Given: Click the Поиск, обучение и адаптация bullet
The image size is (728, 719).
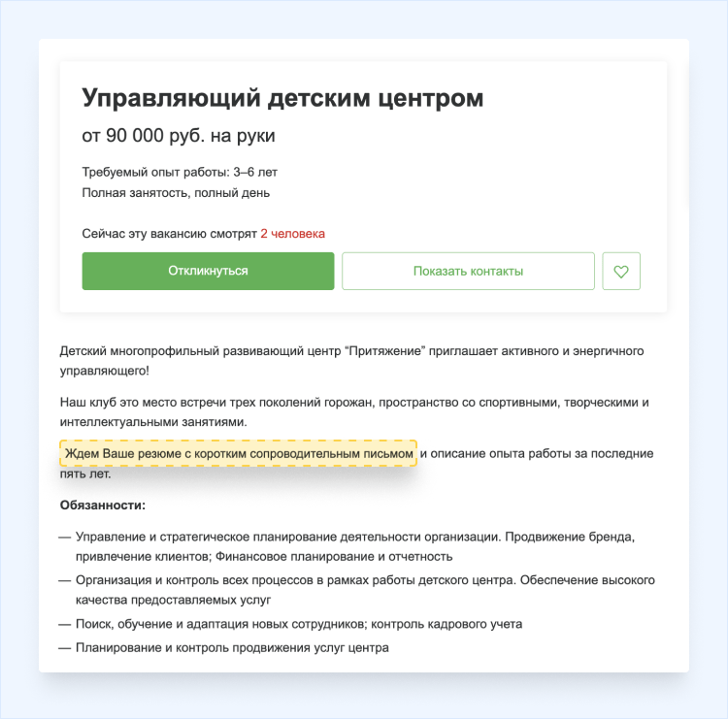Looking at the screenshot, I should click(299, 623).
